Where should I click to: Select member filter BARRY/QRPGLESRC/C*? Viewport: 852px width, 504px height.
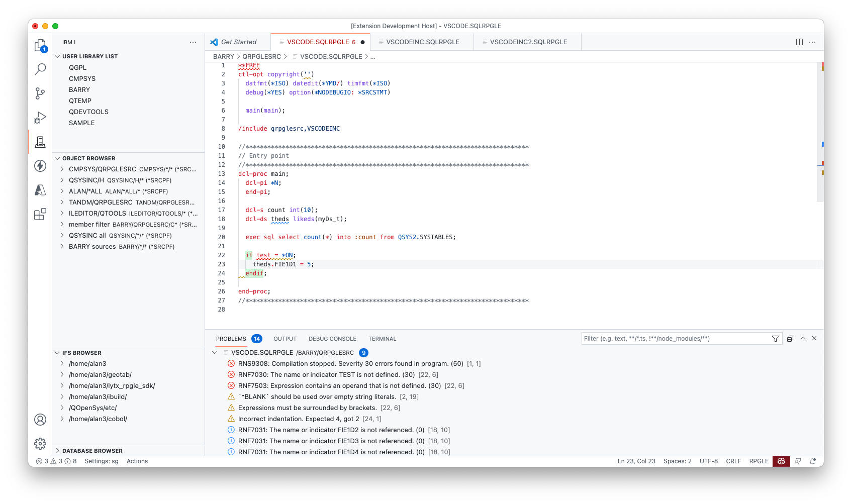[x=128, y=225]
